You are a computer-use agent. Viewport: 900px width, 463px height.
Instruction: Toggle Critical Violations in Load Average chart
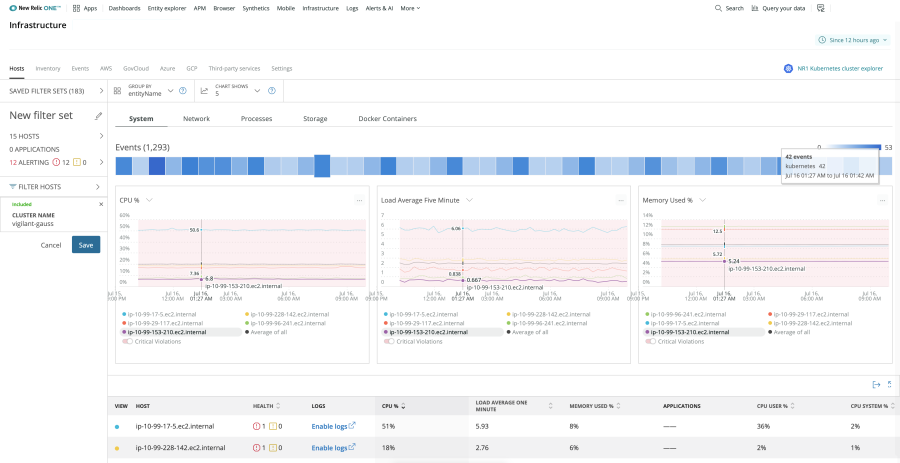[x=389, y=341]
